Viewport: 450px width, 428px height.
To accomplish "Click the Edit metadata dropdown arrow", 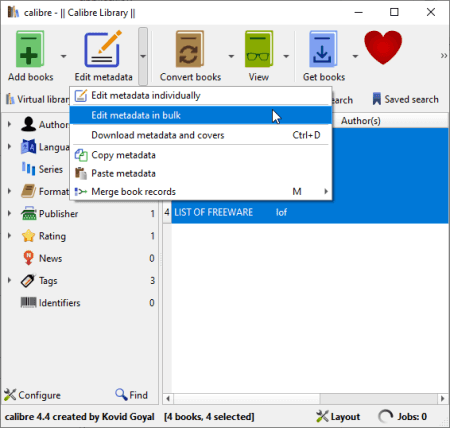I will coord(143,56).
